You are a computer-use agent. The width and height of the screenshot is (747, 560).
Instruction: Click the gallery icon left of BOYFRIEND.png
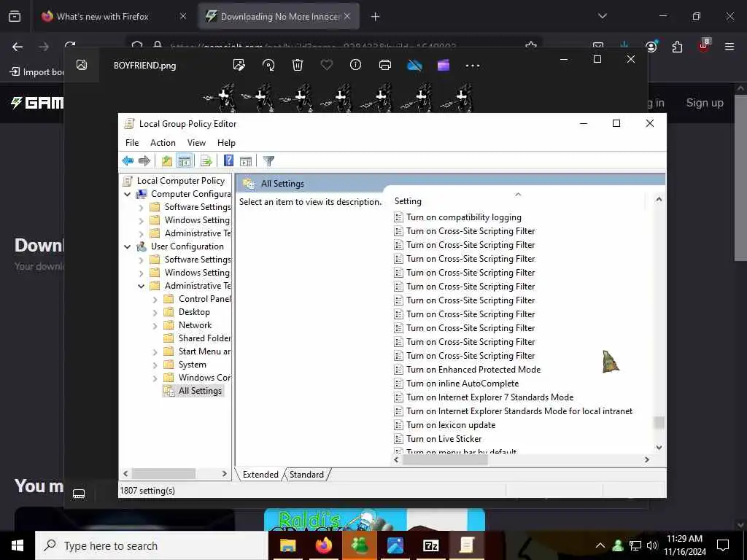click(82, 65)
